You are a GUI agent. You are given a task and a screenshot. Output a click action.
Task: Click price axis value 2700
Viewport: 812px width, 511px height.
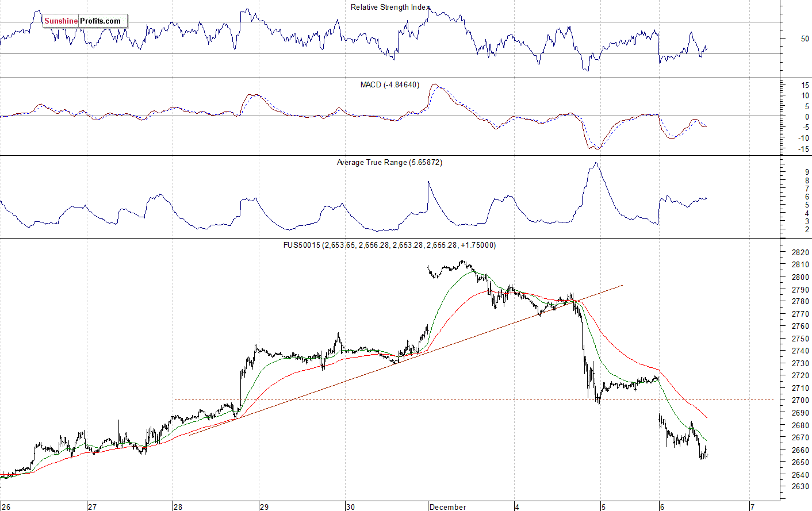(x=800, y=400)
